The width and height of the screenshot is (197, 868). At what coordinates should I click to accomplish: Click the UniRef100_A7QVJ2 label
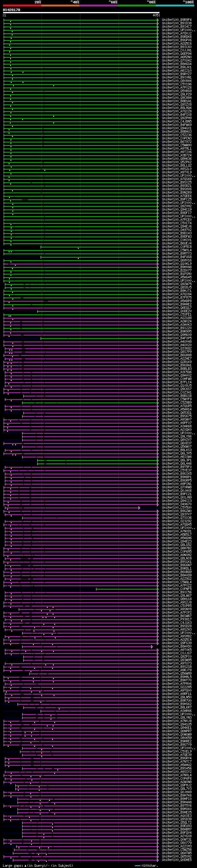click(177, 33)
